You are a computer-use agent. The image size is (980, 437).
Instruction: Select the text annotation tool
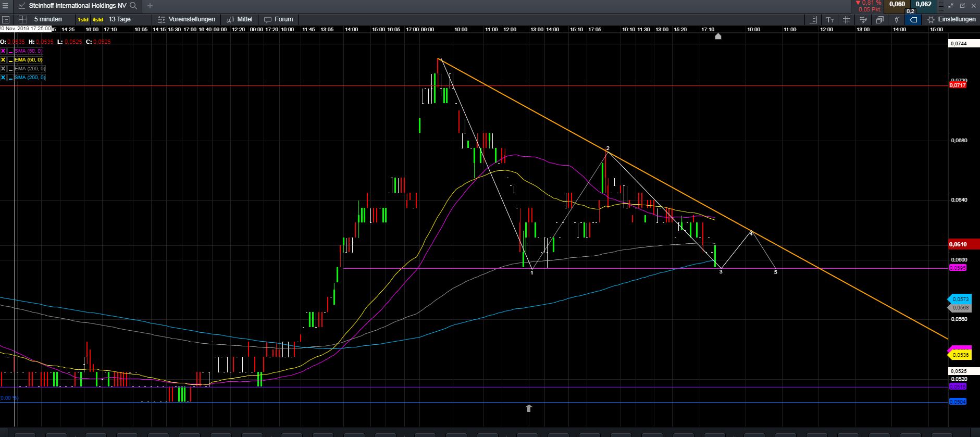click(830, 20)
